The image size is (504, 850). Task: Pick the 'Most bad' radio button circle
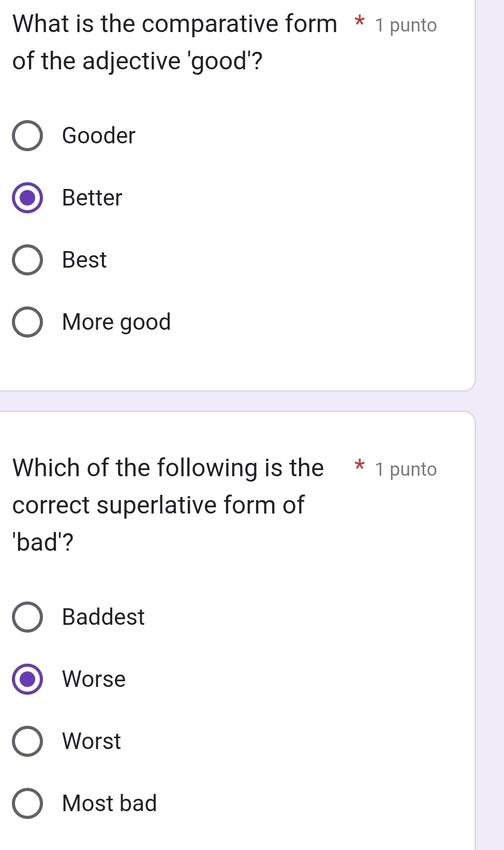(27, 803)
